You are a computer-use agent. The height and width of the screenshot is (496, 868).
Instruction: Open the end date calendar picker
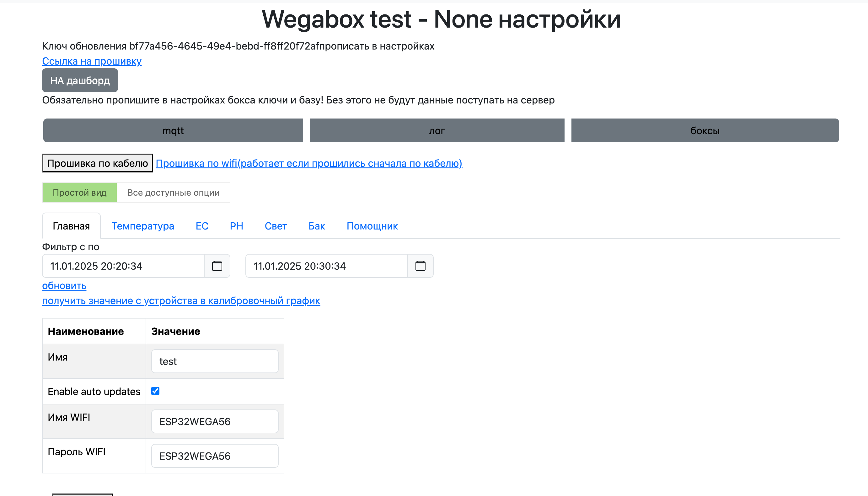(420, 266)
